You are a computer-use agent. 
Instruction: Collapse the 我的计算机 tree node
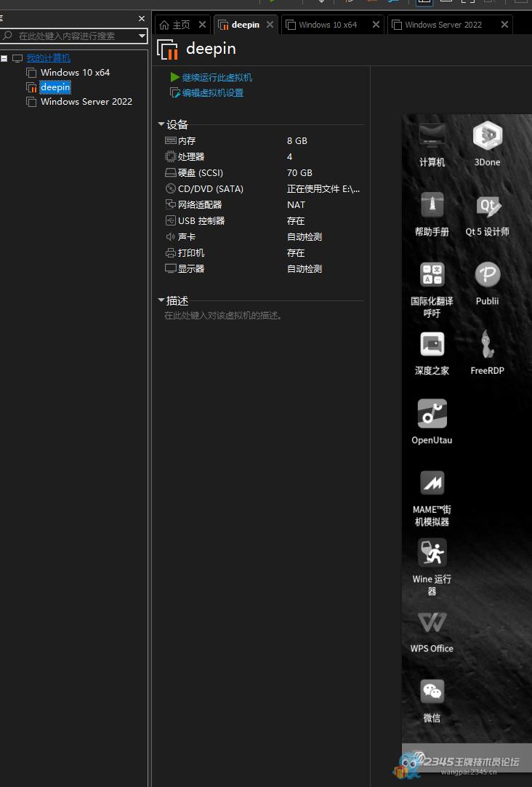[4, 58]
